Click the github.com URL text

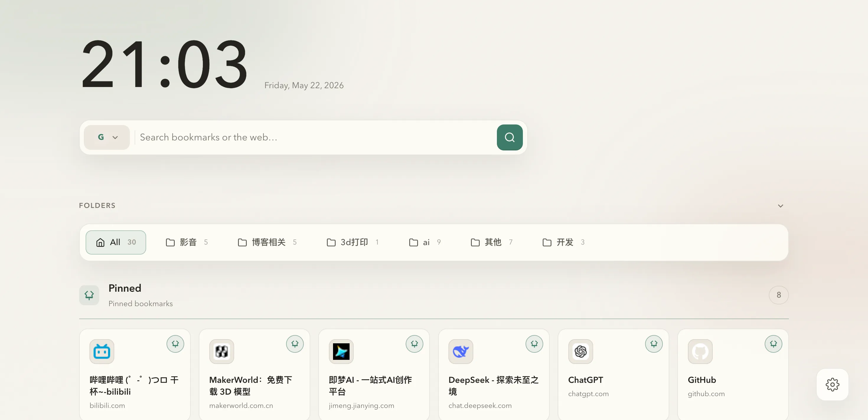706,394
